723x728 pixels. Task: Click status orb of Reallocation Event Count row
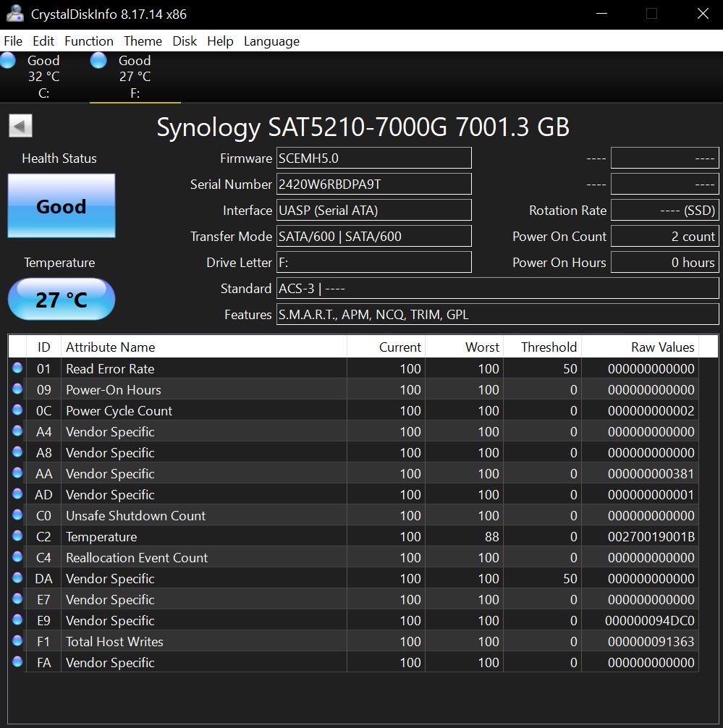pyautogui.click(x=17, y=556)
